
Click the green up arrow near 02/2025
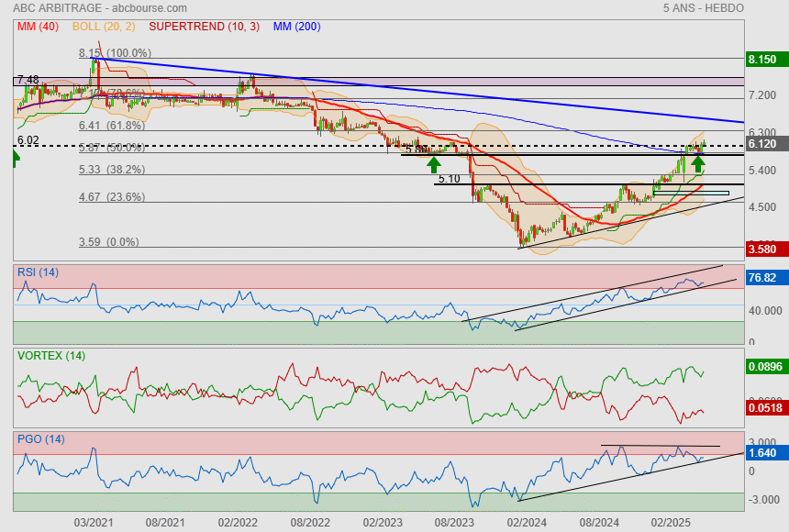[x=698, y=163]
